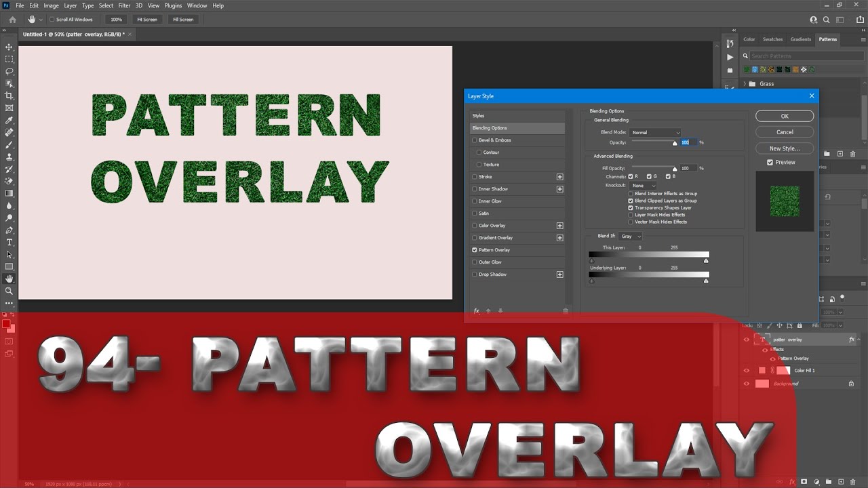Enable the Drop Shadow checkbox

[475, 274]
